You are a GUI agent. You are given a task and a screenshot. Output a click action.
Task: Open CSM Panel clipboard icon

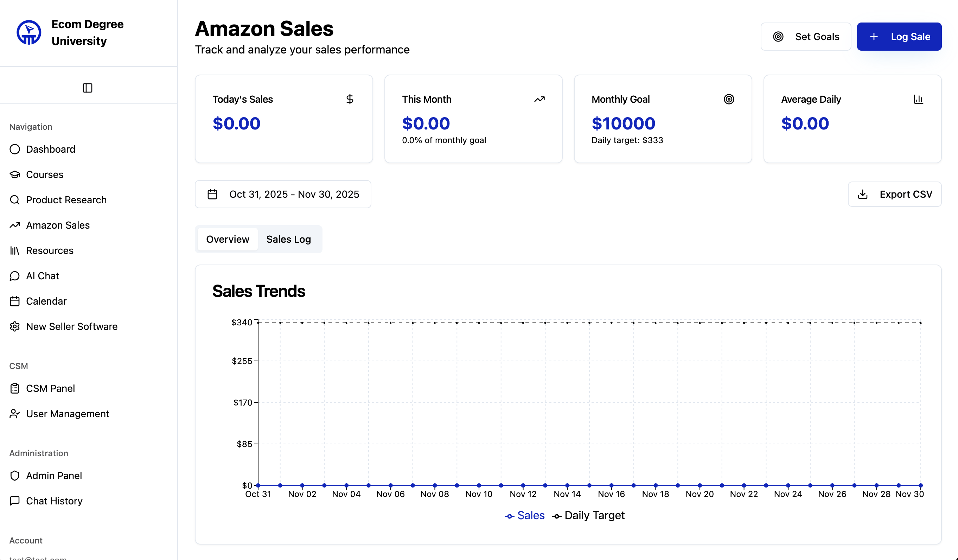tap(15, 389)
